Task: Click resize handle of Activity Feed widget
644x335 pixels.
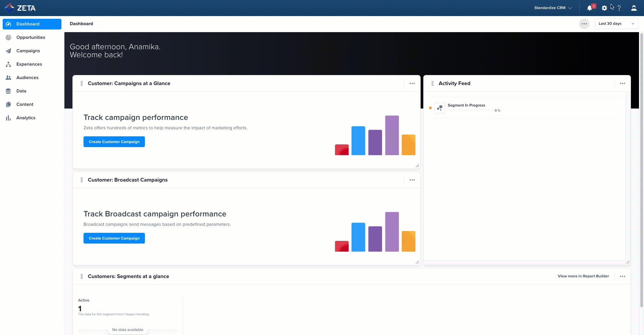Action: 627,262
